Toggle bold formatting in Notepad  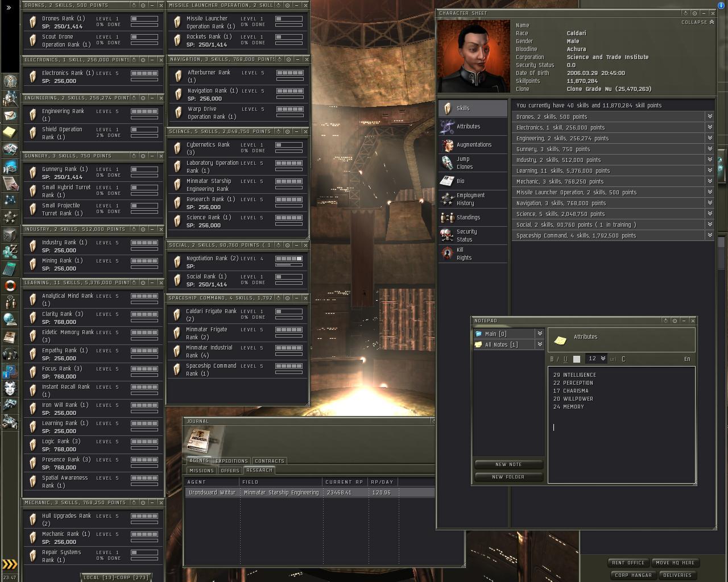click(552, 359)
